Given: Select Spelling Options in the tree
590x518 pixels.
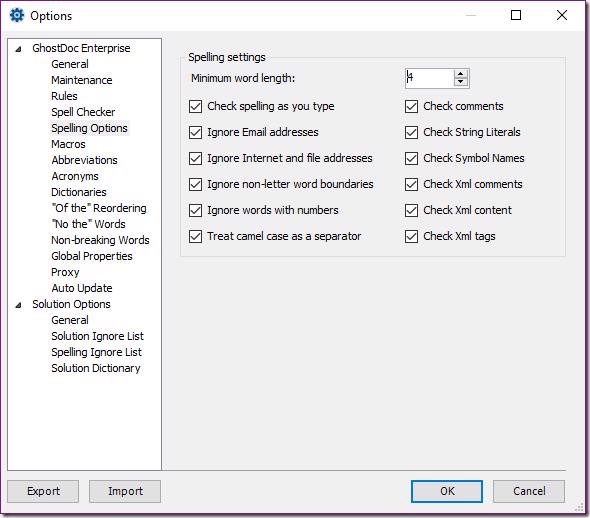Looking at the screenshot, I should tap(90, 128).
